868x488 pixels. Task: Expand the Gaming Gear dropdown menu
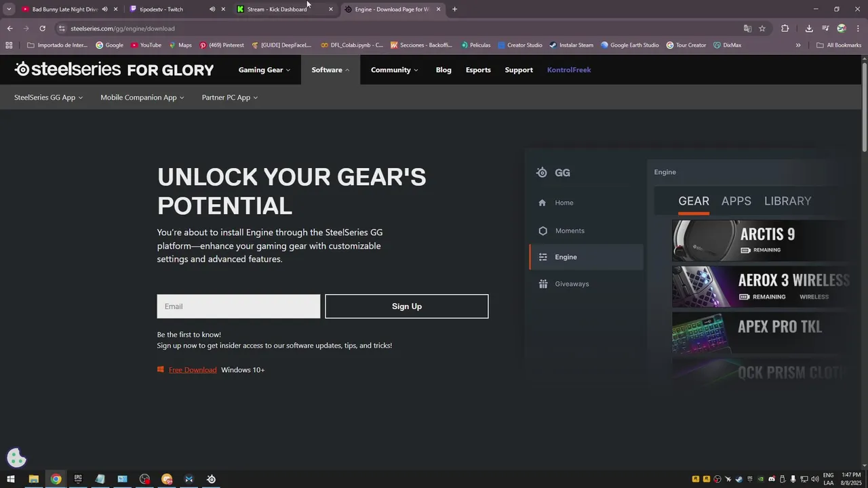264,70
